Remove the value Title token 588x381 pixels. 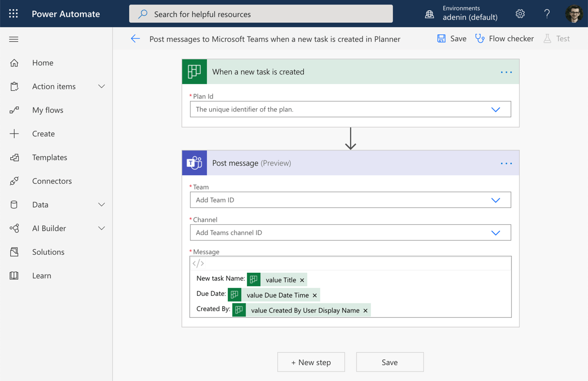302,280
